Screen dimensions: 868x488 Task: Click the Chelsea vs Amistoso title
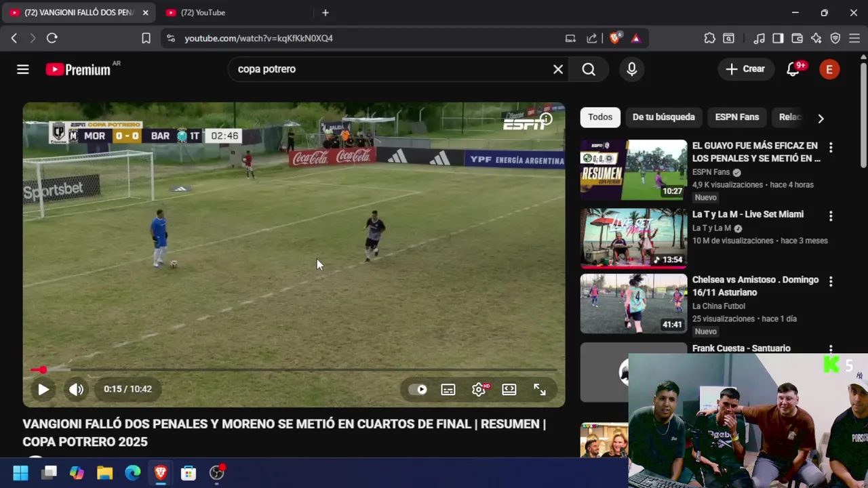755,286
